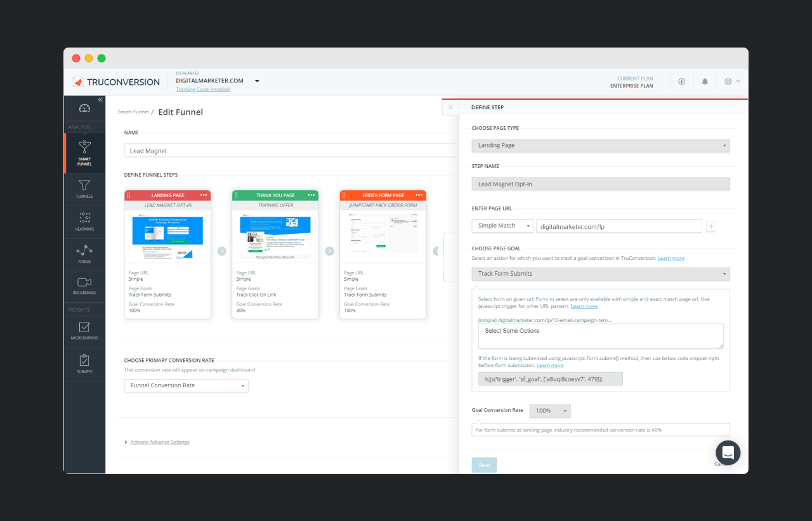
Task: Click the ENTERPRISE PLAN label
Action: pyautogui.click(x=631, y=86)
